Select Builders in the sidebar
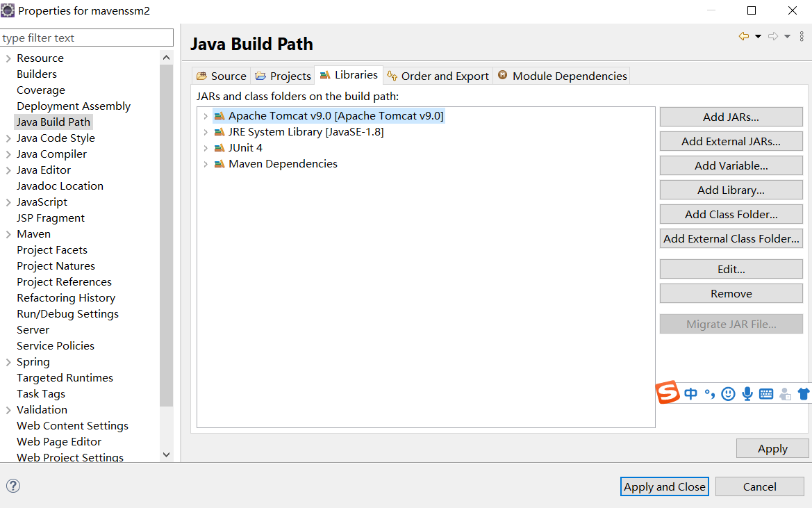Screen dimensions: 812x508 37,74
